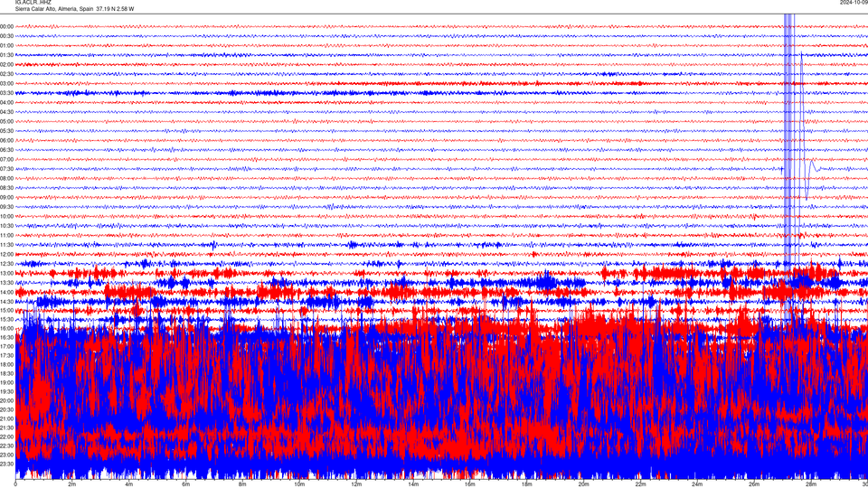Screen dimensions: 868x488
Task: Select the 21:00 time row label
Action: (x=6, y=418)
